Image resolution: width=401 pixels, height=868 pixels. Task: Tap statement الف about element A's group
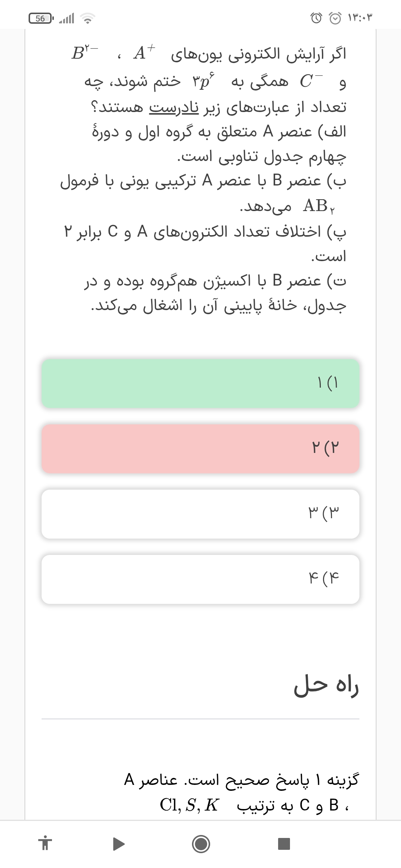point(219,145)
